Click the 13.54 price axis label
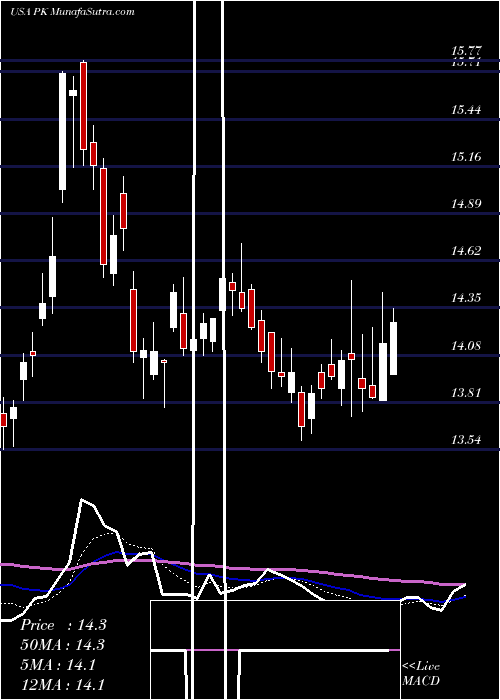The image size is (500, 700). pos(467,440)
